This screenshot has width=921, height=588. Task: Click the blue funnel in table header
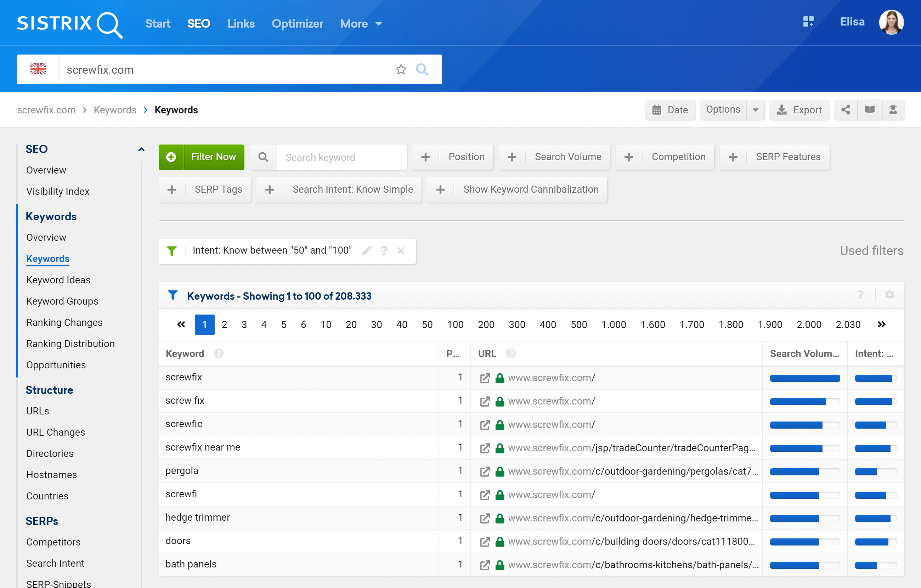tap(173, 295)
